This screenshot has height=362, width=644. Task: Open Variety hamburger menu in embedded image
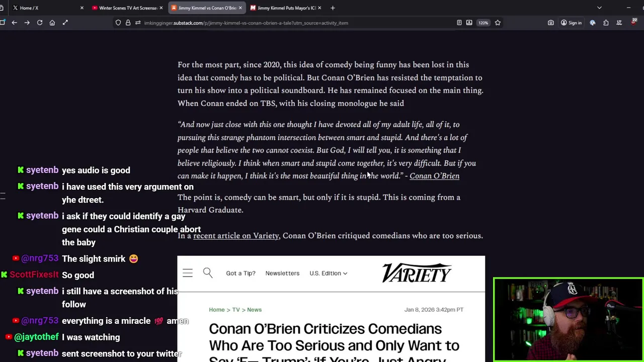(188, 273)
